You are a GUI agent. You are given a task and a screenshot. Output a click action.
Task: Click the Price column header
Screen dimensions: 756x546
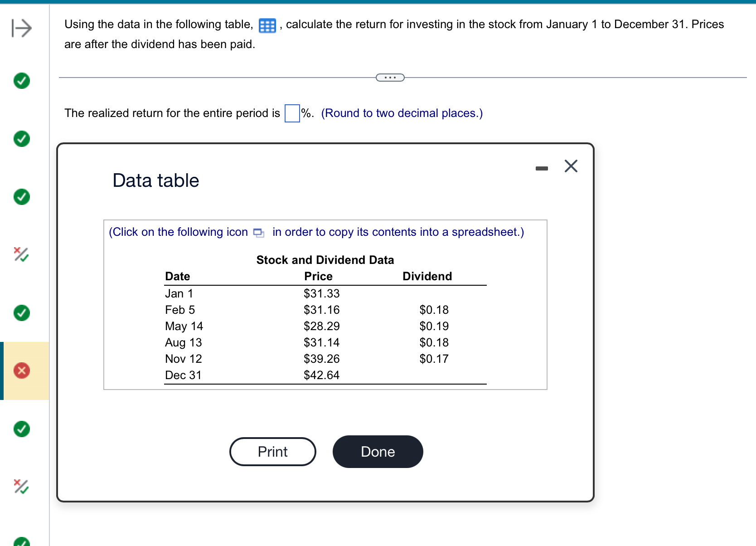[x=319, y=277]
